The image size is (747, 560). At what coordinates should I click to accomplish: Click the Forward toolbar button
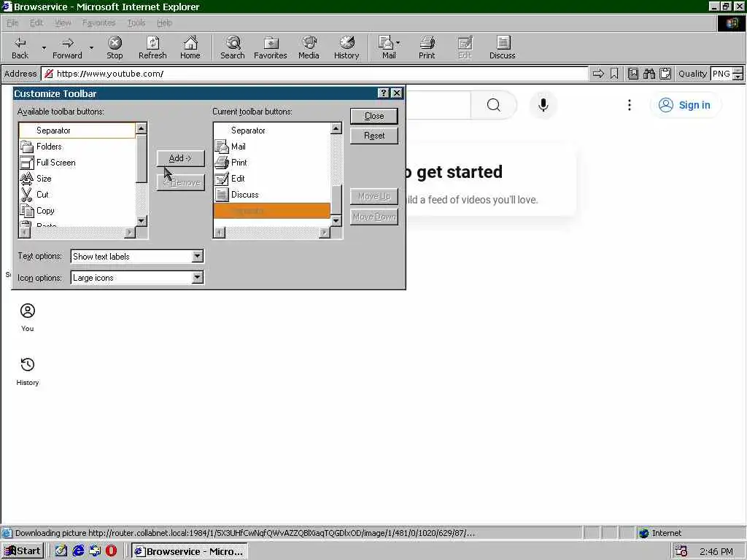(x=67, y=47)
